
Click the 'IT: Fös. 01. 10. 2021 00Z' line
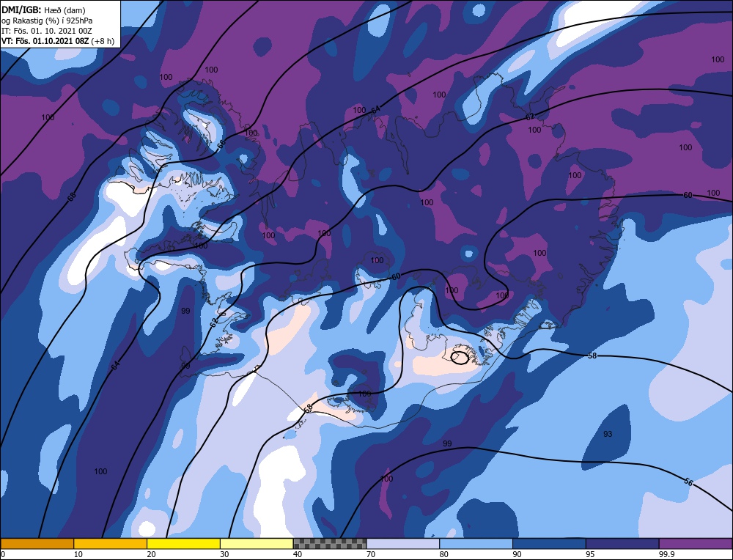[47, 31]
